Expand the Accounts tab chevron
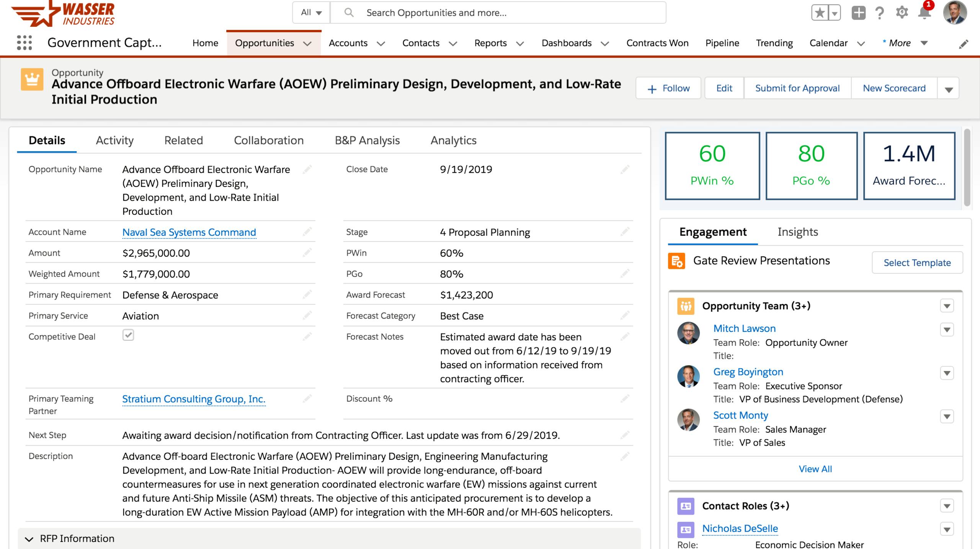The width and height of the screenshot is (980, 549). 381,44
